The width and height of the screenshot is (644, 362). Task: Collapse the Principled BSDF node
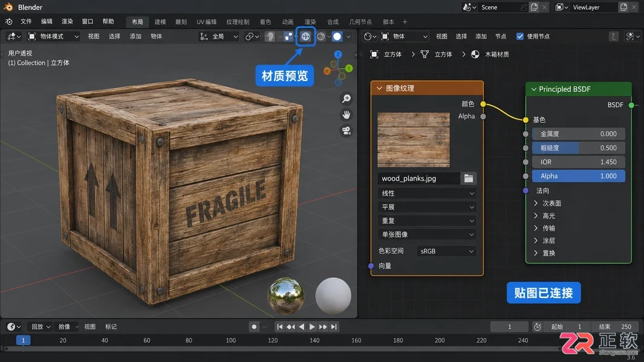533,89
